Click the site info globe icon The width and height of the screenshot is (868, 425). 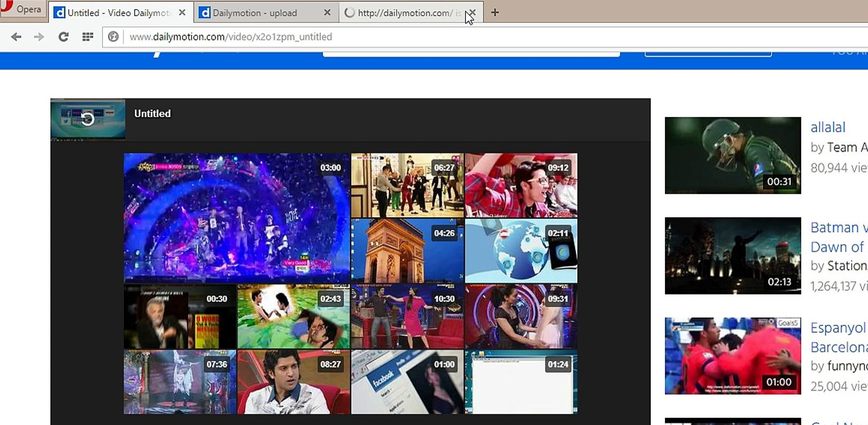tap(114, 37)
